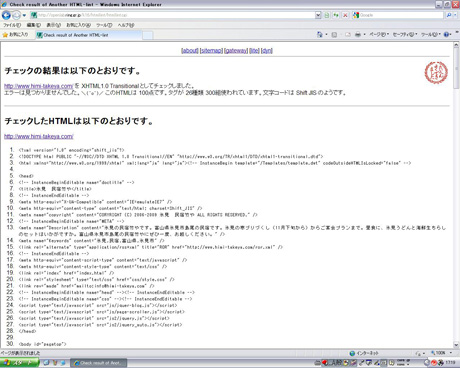Click the vertical scrollbar down arrow
This screenshot has width=460, height=368.
[x=456, y=345]
